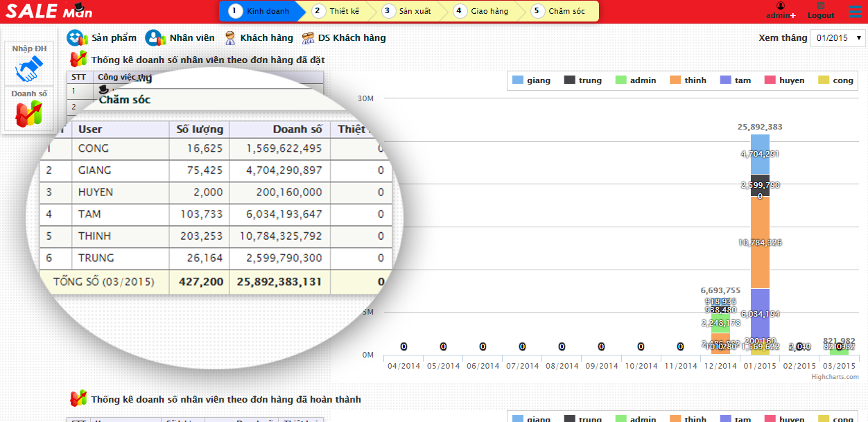Click the Sản phẩm icon
Viewport: 868px width, 422px height.
[77, 38]
